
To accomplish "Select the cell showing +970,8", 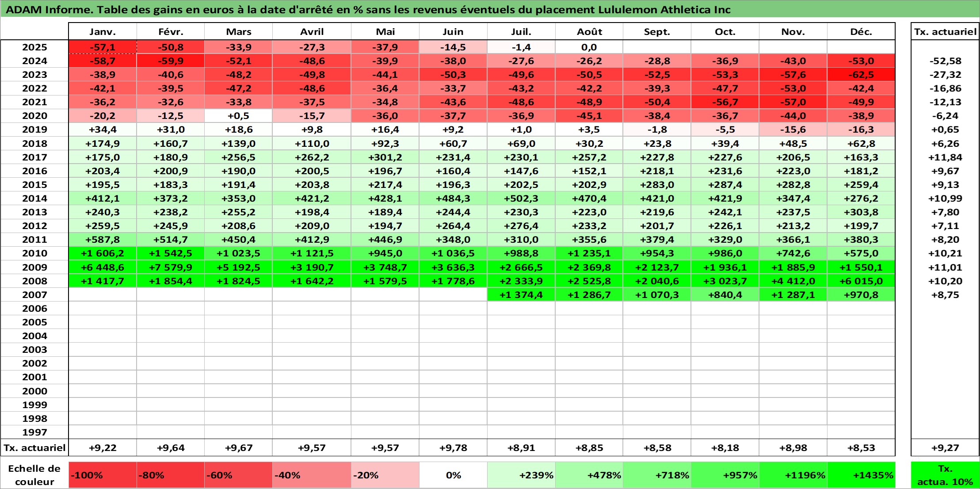I will 861,295.
